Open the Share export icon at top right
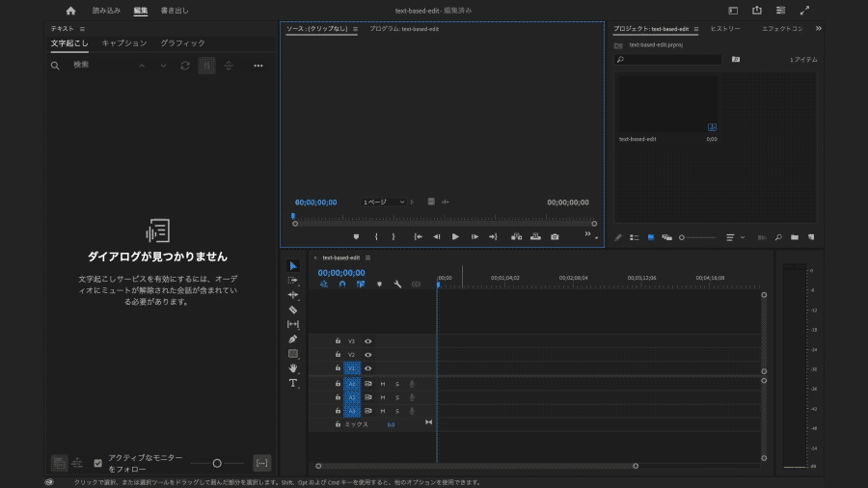Viewport: 868px width, 488px height. [x=757, y=10]
